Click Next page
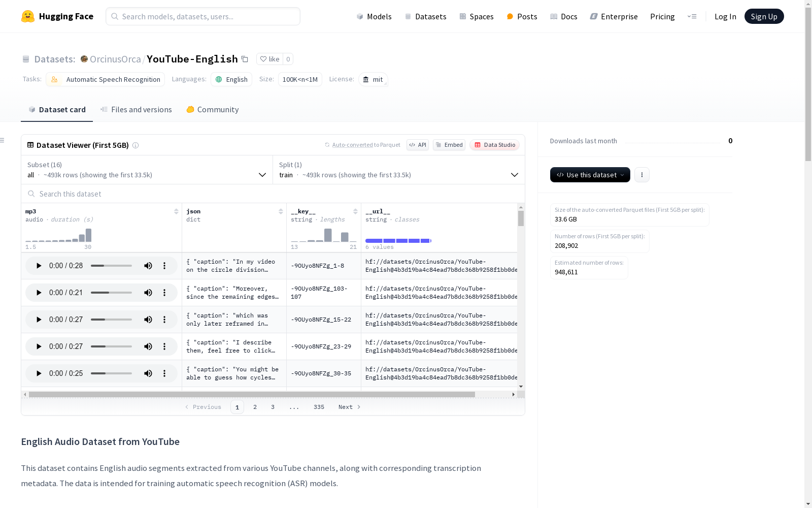 tap(350, 407)
